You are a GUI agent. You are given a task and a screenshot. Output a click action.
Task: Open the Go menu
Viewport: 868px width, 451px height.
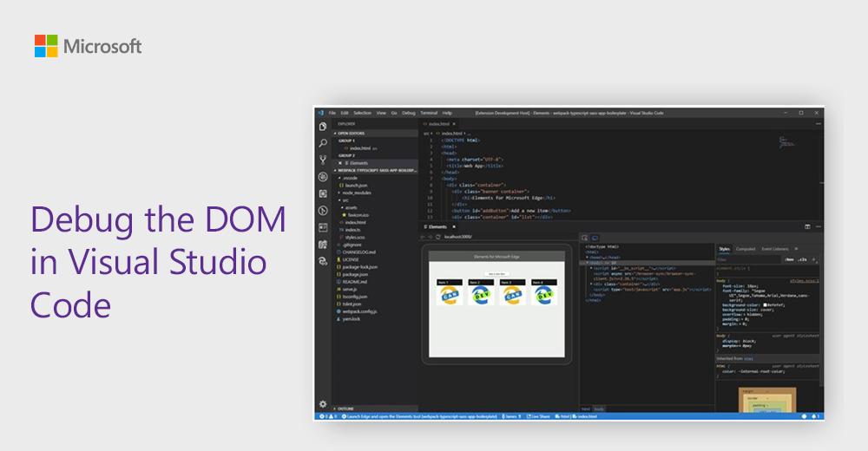click(394, 113)
